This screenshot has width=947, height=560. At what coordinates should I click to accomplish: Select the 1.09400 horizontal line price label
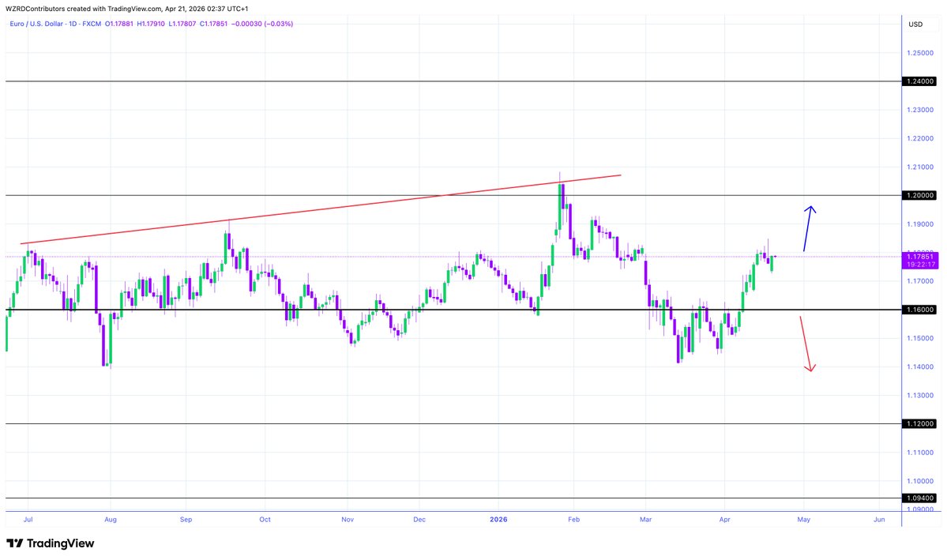coord(919,498)
